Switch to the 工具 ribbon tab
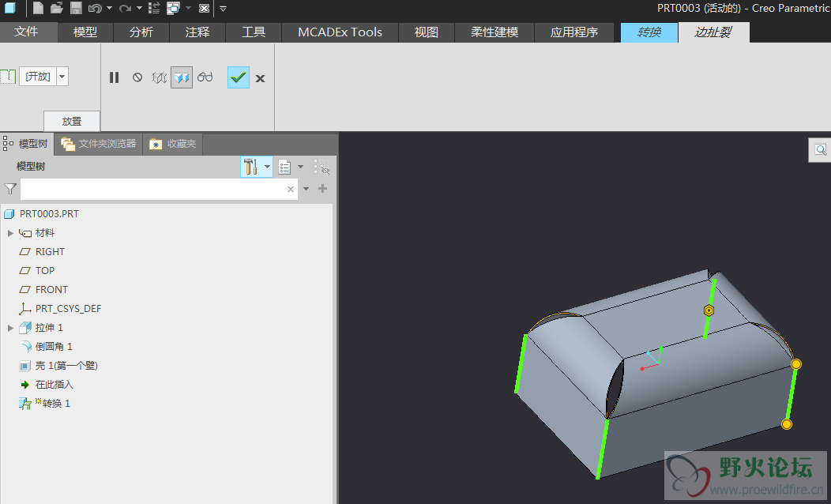 tap(254, 32)
